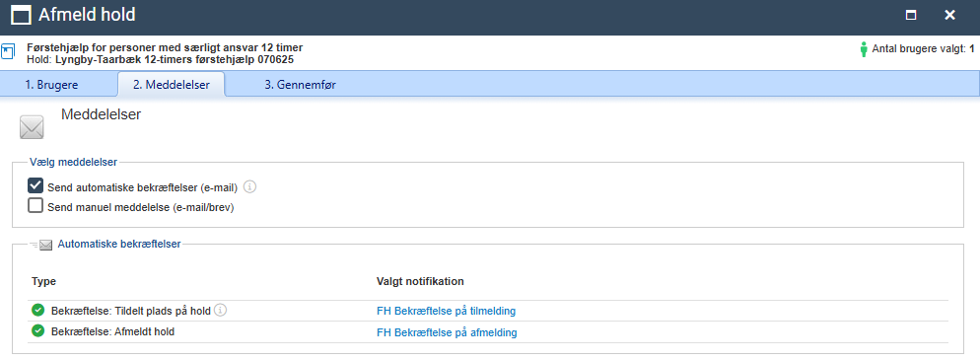Click the Vælg meddelelser group label
The width and height of the screenshot is (980, 360).
click(x=73, y=162)
